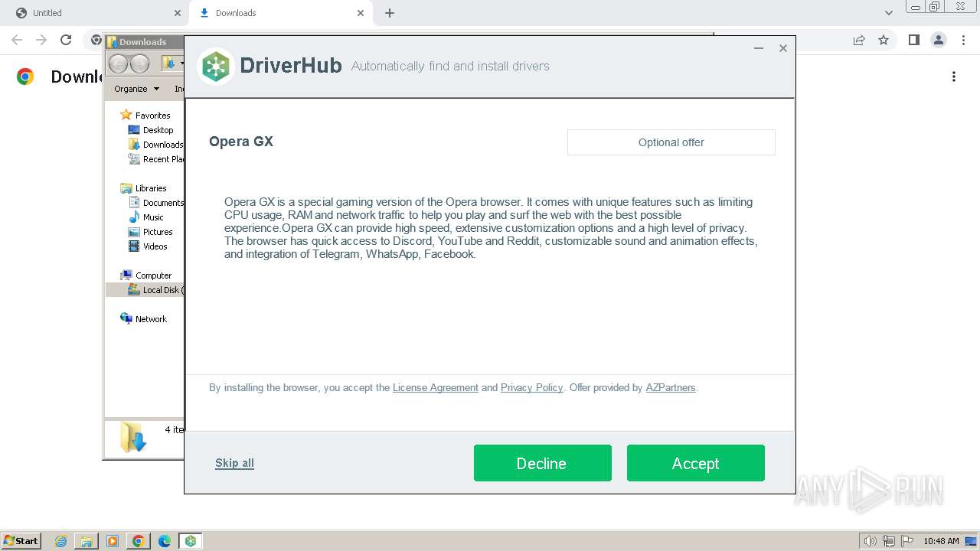Open File Explorer from taskbar
The width and height of the screenshot is (980, 551).
tap(87, 541)
